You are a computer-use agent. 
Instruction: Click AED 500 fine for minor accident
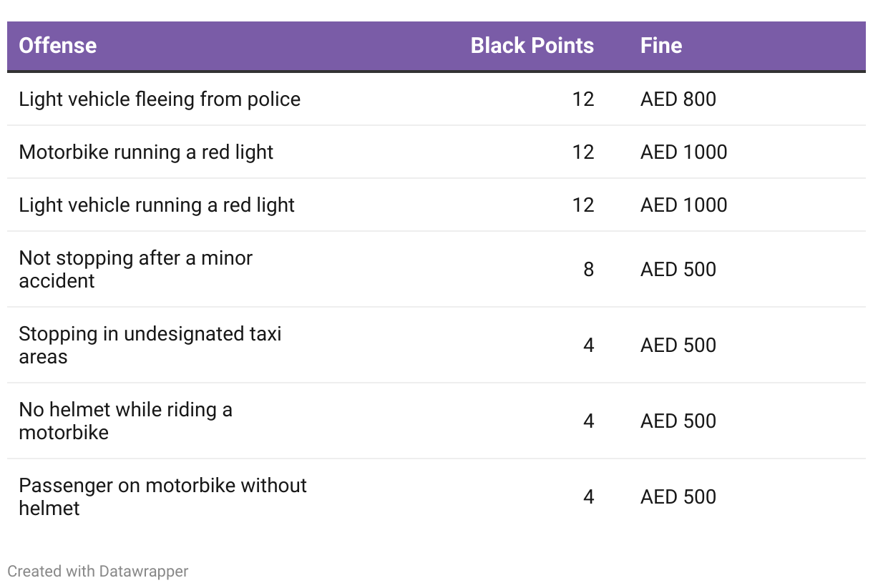click(678, 269)
